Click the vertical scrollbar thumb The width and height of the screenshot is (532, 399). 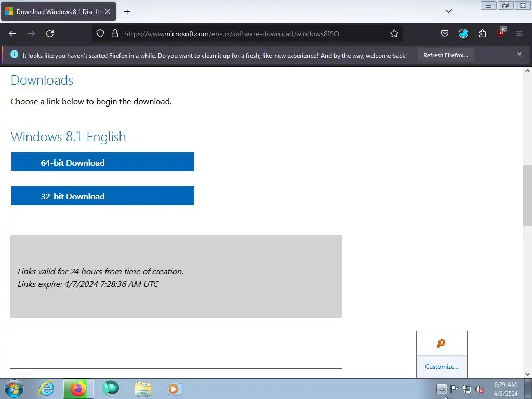coord(527,195)
